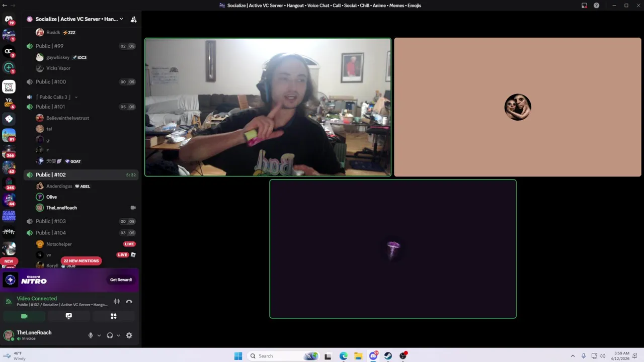The height and width of the screenshot is (362, 644).
Task: Join voice channel Public | #104
Action: 80,233
